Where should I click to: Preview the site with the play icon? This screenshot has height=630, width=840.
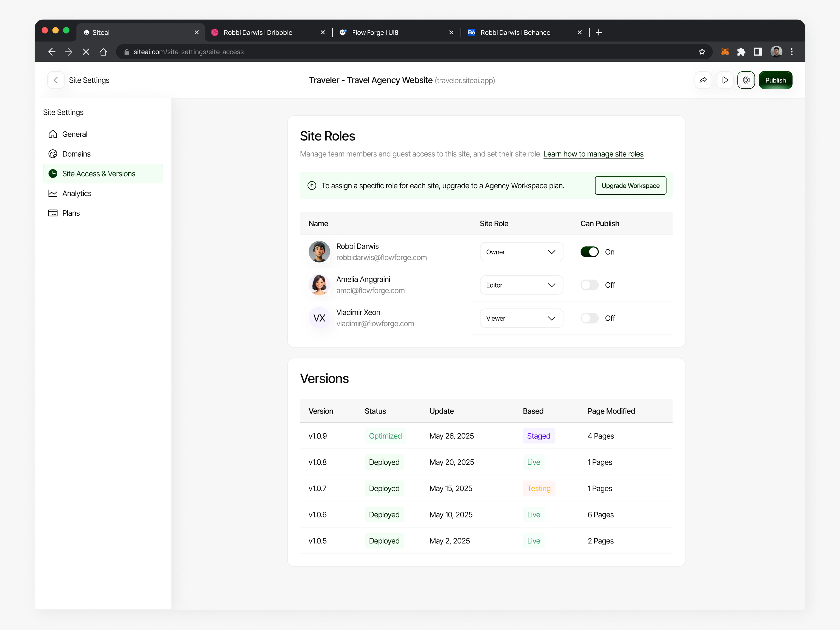coord(725,80)
